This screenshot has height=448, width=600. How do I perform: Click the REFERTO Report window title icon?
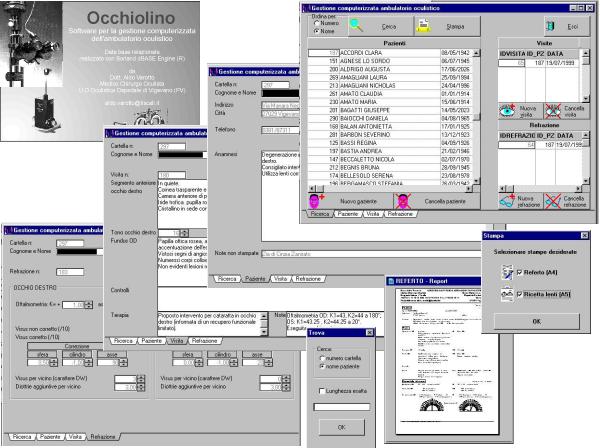[x=391, y=281]
